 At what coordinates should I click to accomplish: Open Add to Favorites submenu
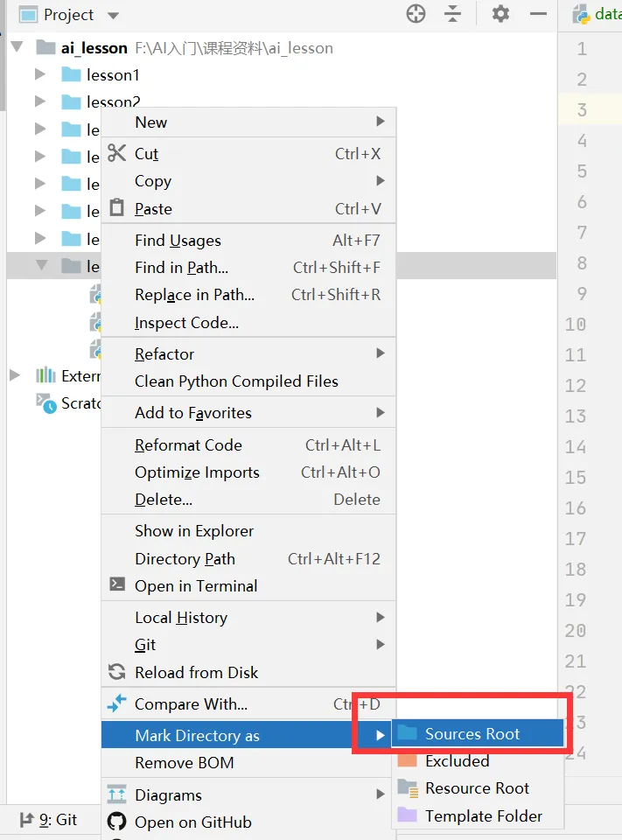click(248, 412)
